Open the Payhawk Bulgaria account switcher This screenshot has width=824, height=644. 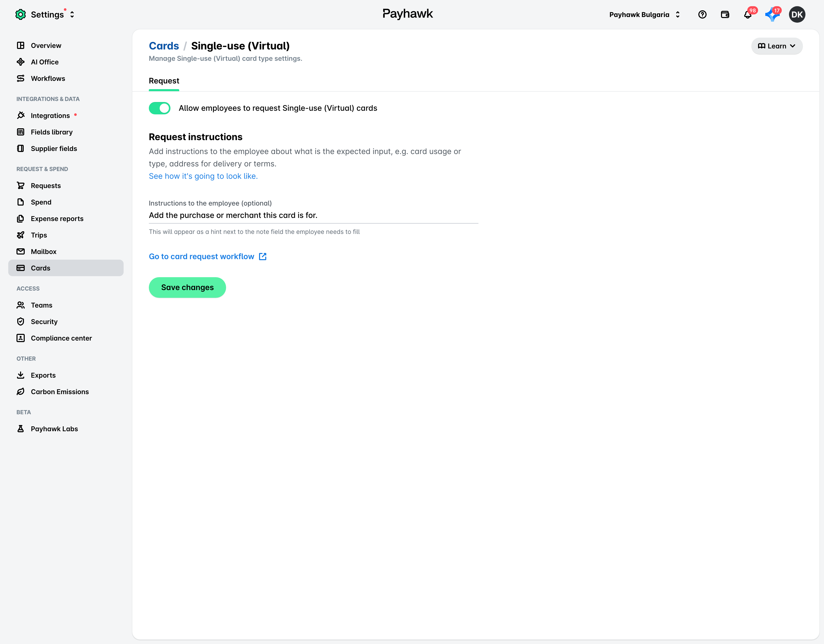click(x=645, y=14)
